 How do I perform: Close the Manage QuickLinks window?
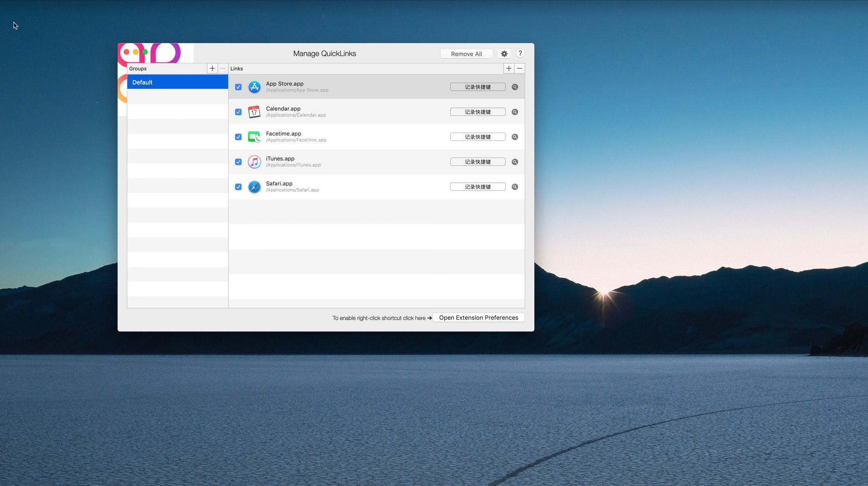126,52
